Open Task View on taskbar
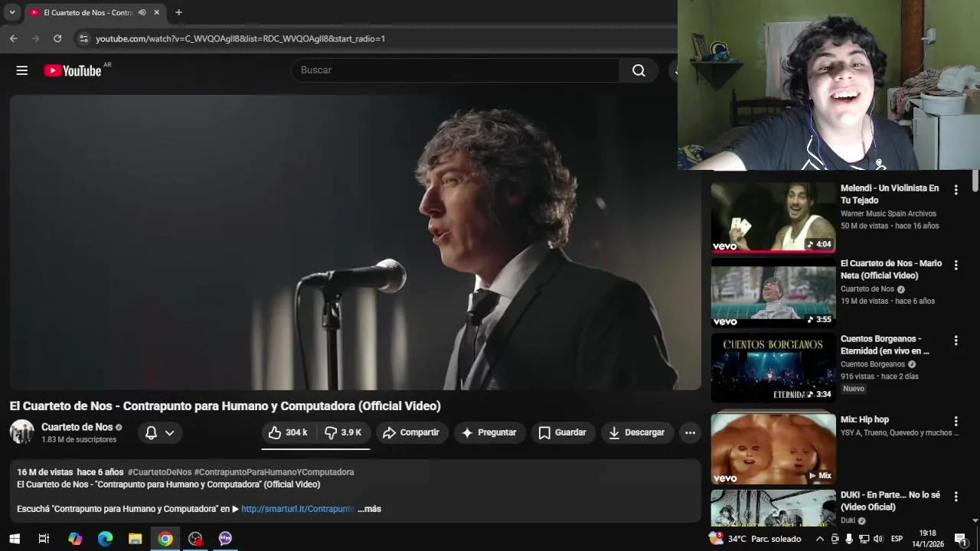980x551 pixels. point(44,539)
